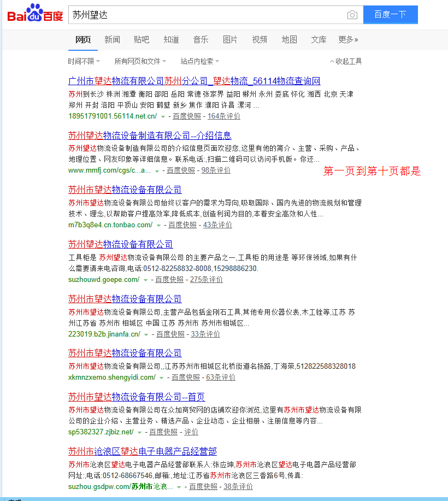Open the 音乐 tab
Image resolution: width=448 pixels, height=501 pixels.
201,40
